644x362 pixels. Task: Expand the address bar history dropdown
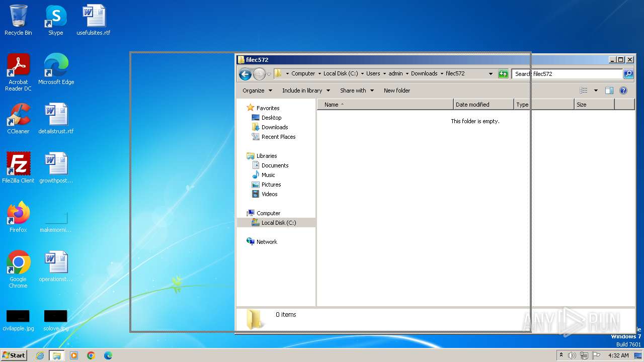(x=491, y=73)
